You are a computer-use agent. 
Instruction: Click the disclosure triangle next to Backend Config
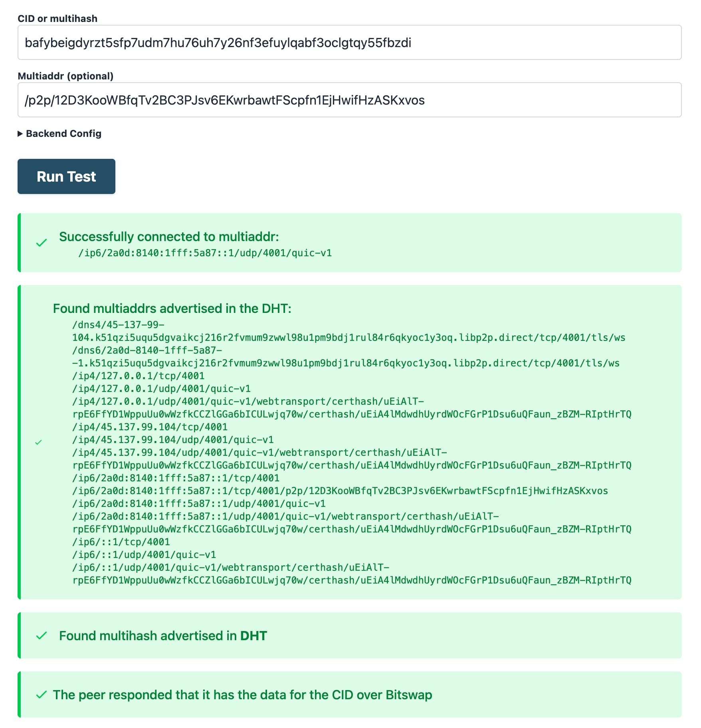click(20, 133)
